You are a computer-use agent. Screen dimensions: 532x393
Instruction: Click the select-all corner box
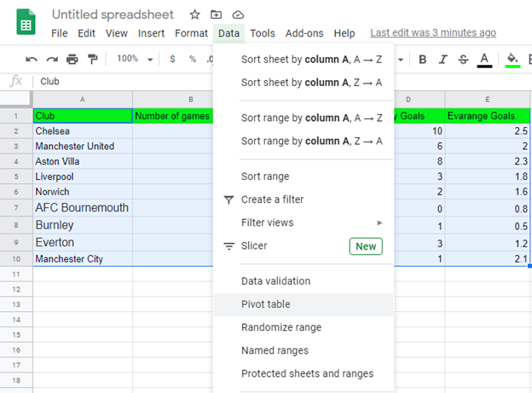coord(14,98)
